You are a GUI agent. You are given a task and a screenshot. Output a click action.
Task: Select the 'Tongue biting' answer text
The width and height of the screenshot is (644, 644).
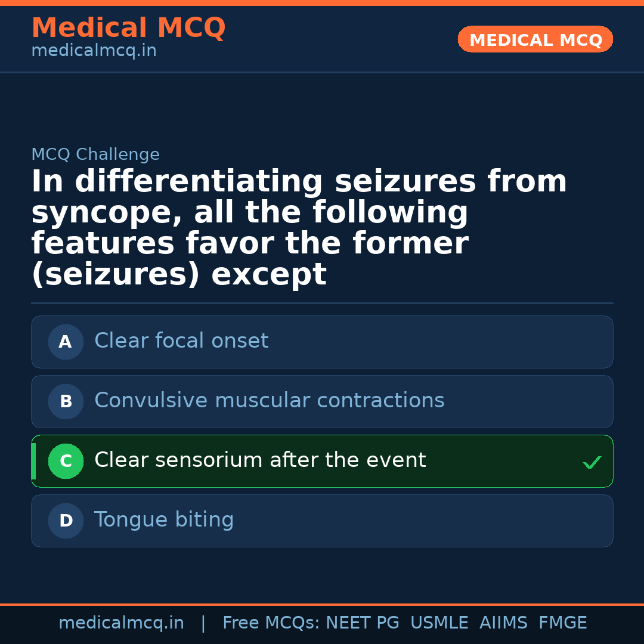coord(164,520)
